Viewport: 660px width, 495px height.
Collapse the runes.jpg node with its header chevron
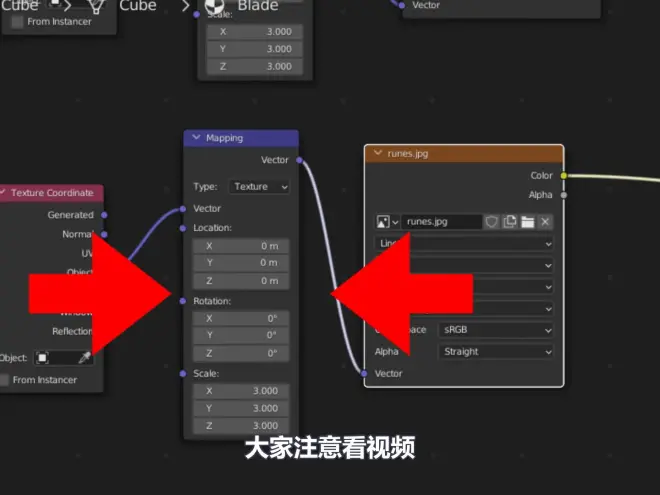pyautogui.click(x=378, y=153)
